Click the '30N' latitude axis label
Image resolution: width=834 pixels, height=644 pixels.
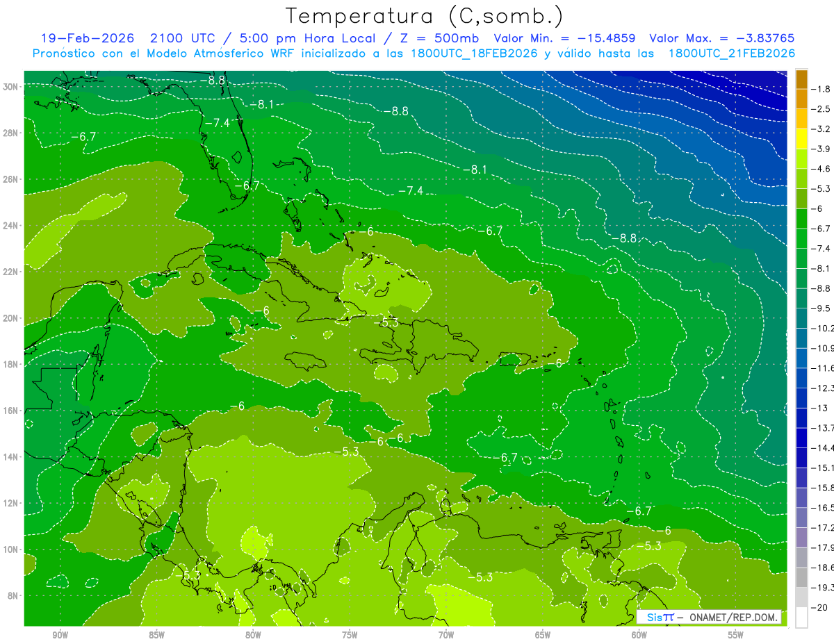pyautogui.click(x=10, y=87)
